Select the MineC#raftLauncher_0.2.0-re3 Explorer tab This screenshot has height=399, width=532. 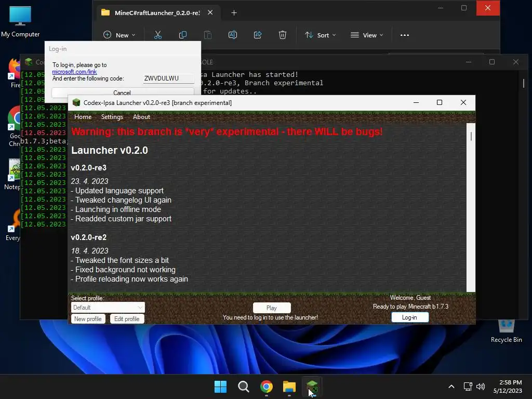click(x=157, y=13)
